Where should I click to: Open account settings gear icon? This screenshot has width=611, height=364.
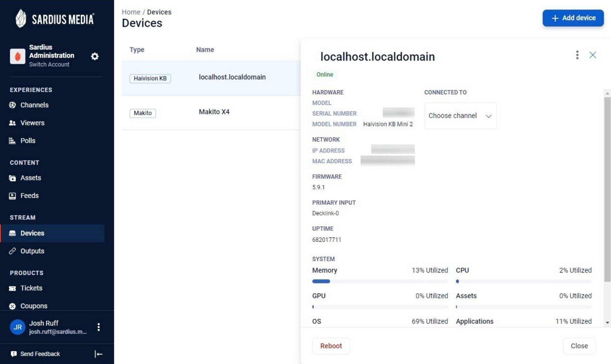pos(95,56)
